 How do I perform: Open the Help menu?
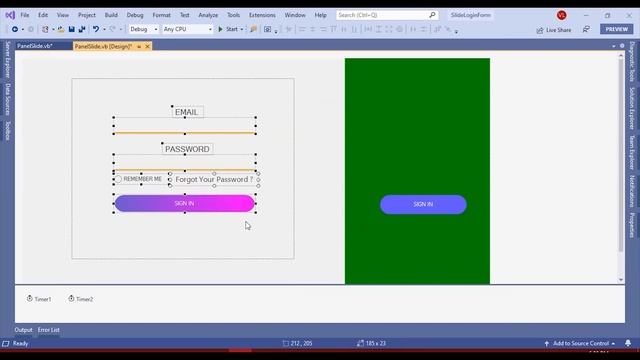[x=320, y=15]
